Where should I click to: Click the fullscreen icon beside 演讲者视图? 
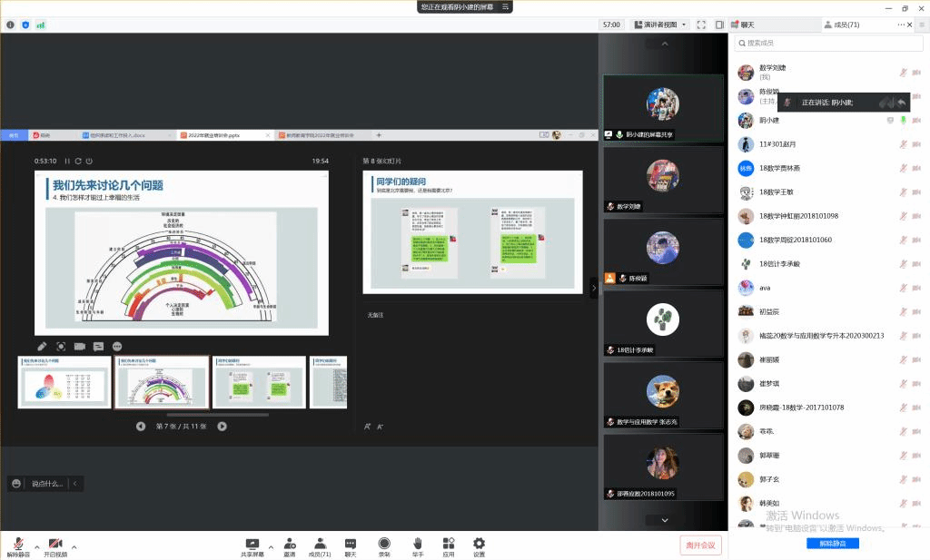(x=701, y=25)
